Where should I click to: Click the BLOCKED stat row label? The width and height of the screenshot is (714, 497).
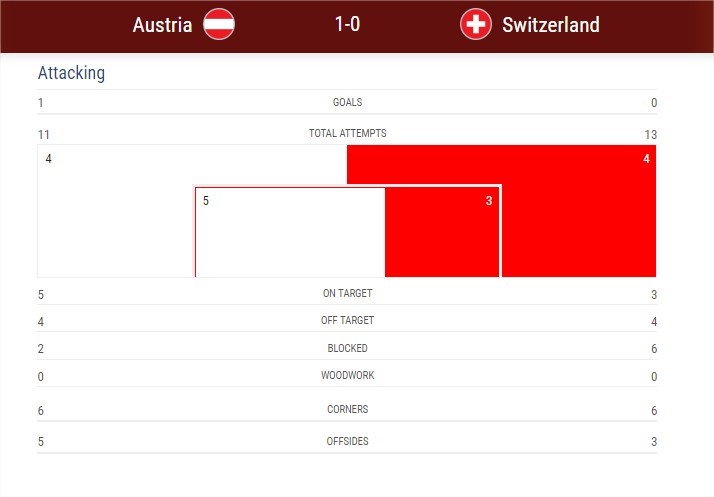point(347,348)
